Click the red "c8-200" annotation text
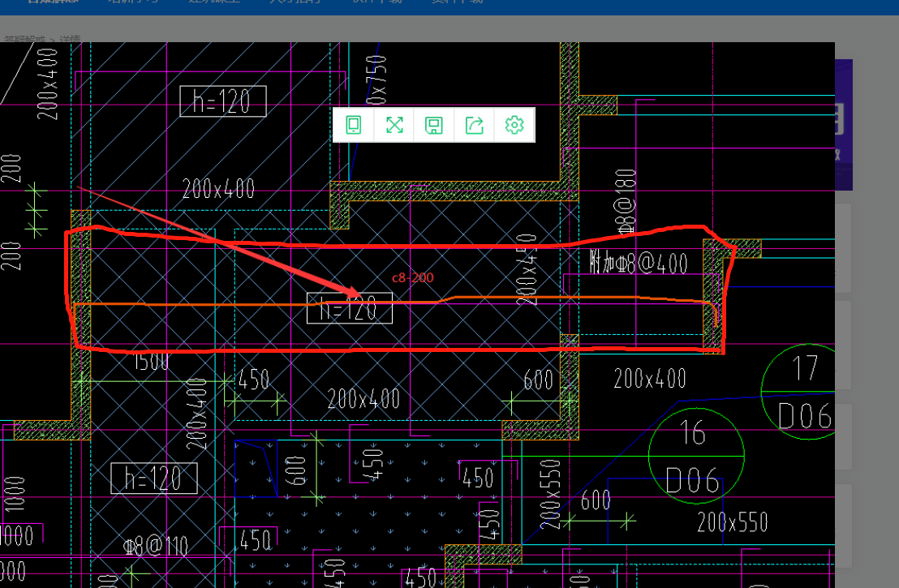The image size is (899, 588). click(x=413, y=278)
